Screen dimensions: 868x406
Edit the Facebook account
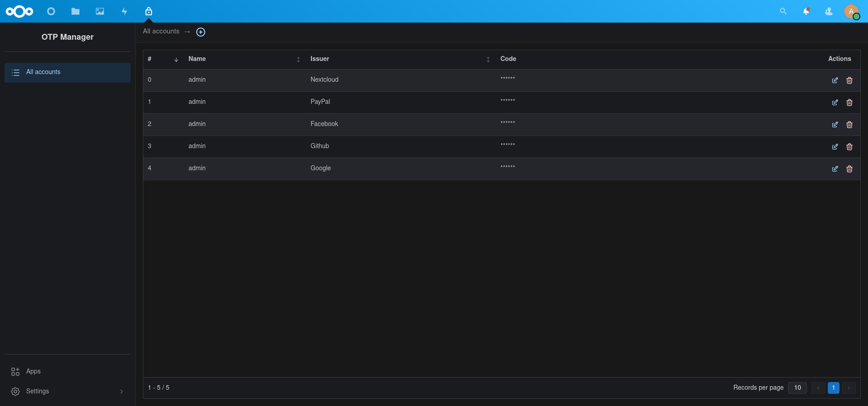835,125
